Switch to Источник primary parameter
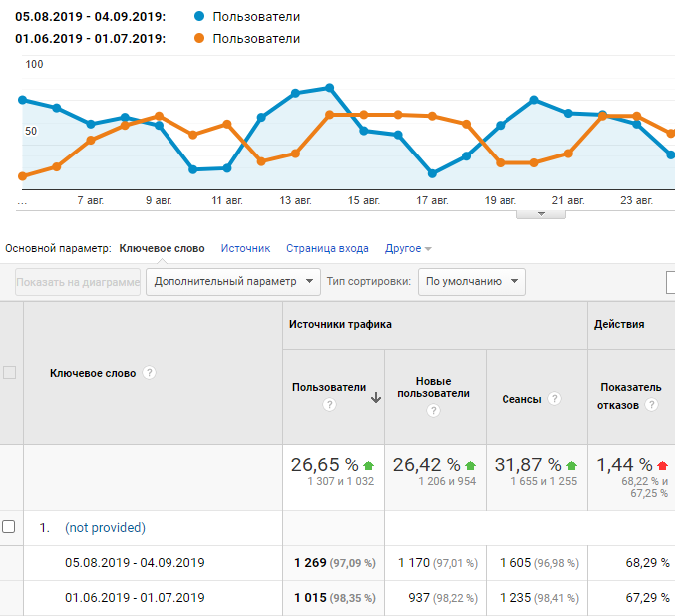Viewport: 675px width, 616px height. click(245, 249)
